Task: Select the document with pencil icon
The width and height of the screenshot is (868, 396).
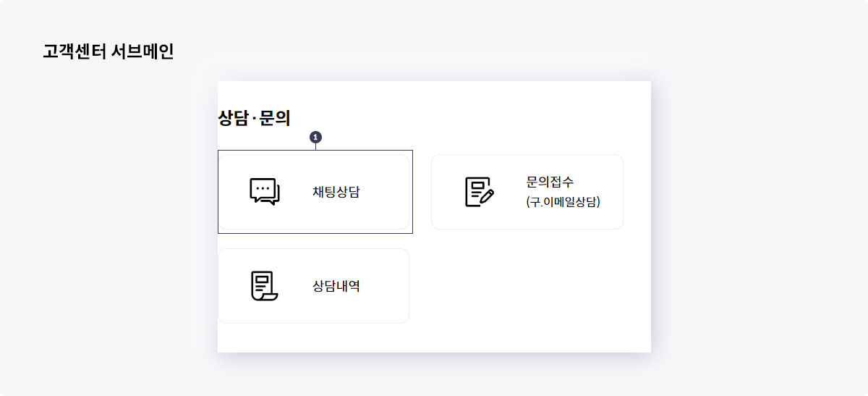Action: coord(479,192)
